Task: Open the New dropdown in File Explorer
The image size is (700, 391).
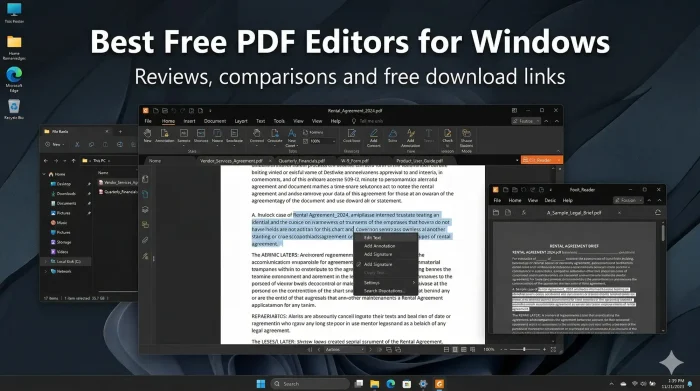Action: point(54,145)
